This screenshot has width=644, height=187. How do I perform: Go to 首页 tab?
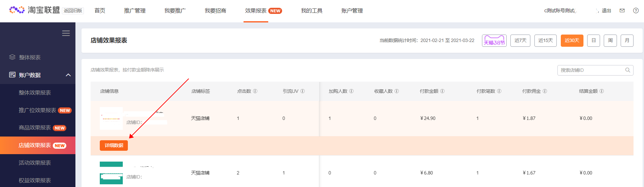(100, 11)
